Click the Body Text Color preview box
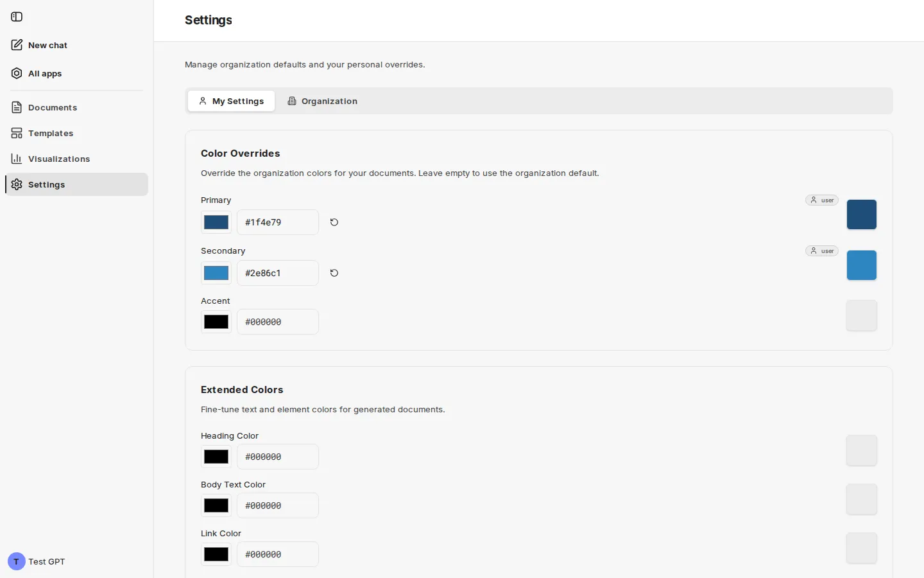The image size is (924, 578). point(862,499)
